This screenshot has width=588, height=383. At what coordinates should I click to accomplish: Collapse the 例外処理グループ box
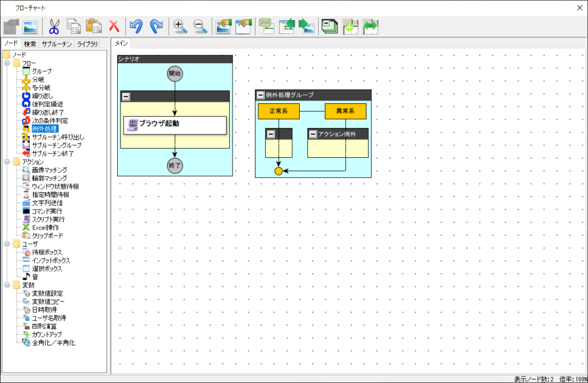(x=260, y=95)
